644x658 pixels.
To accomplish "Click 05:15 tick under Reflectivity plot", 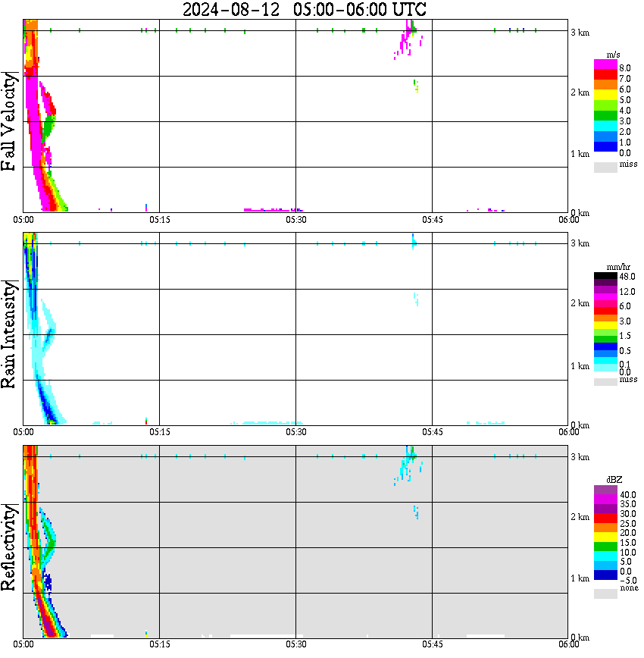I will click(x=160, y=644).
